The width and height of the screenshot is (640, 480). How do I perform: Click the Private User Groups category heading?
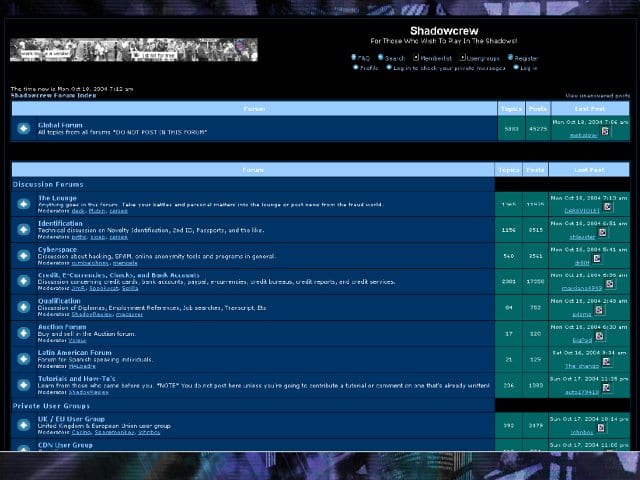point(51,406)
